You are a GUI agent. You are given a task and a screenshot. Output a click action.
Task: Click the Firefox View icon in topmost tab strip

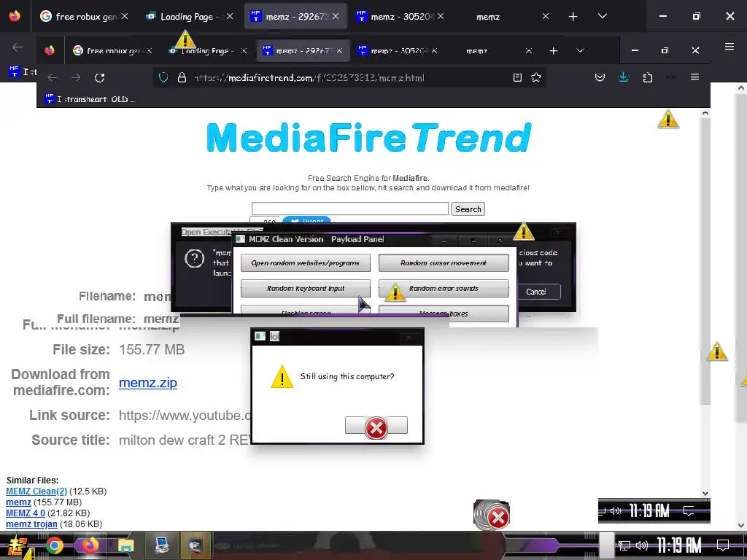pyautogui.click(x=15, y=16)
